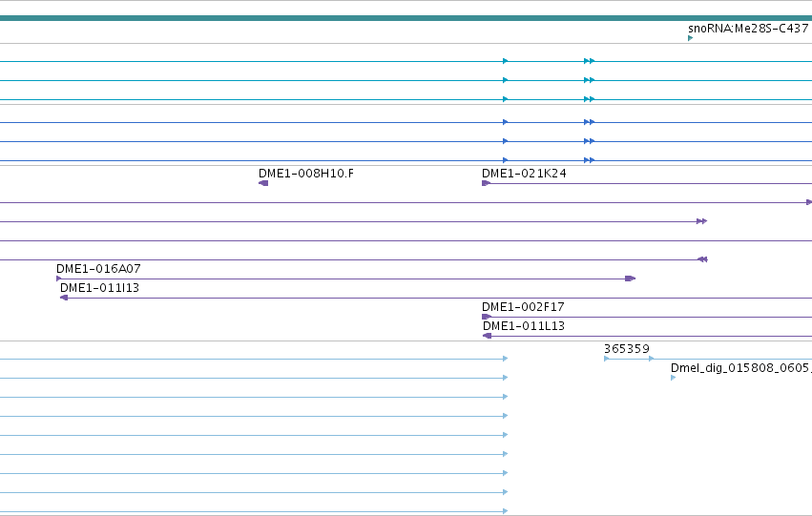Select the 365359 feature start arrow

pos(607,359)
